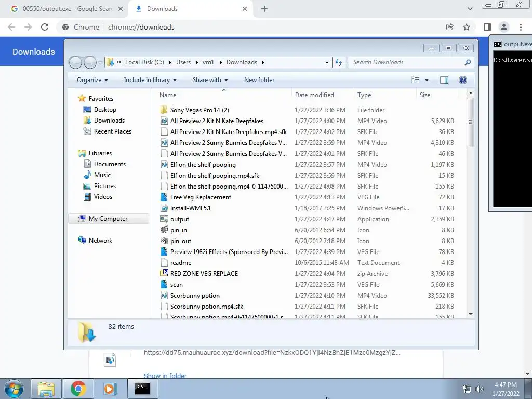The height and width of the screenshot is (399, 532).
Task: Change your view icon in Explorer
Action: coord(415,80)
